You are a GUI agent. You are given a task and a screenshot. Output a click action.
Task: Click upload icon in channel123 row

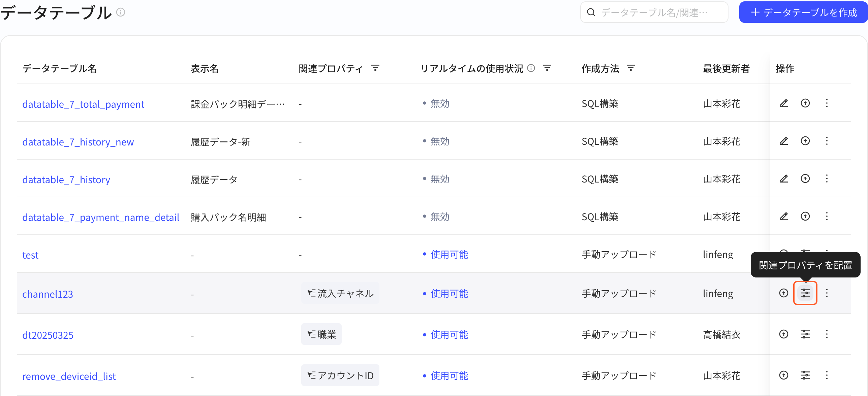click(784, 293)
